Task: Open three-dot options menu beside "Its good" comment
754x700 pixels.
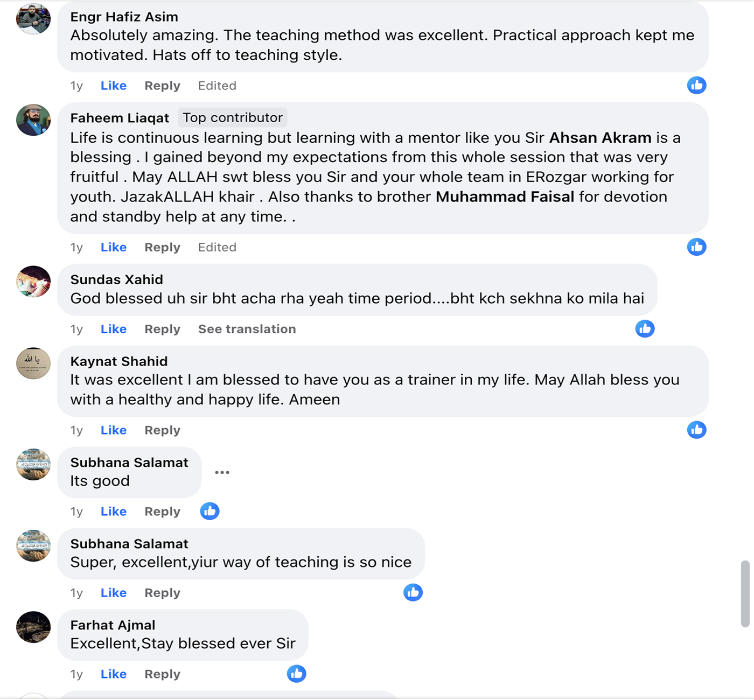Action: [222, 472]
